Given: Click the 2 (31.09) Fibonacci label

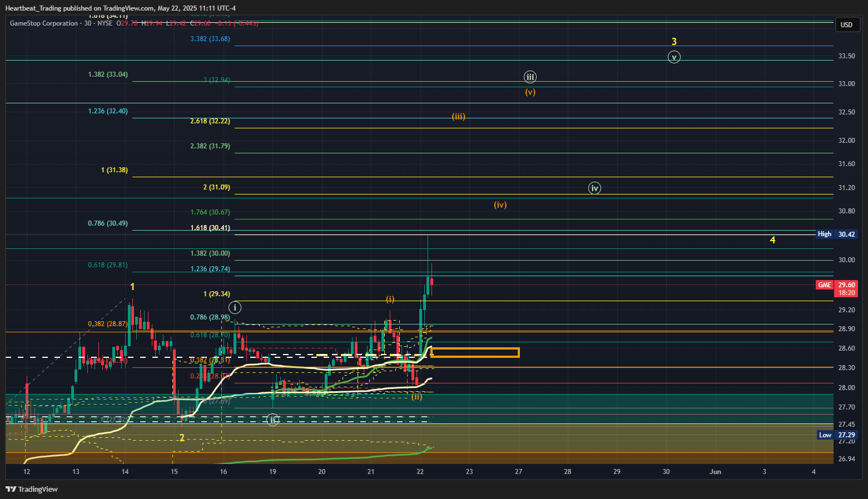Looking at the screenshot, I should click(217, 187).
